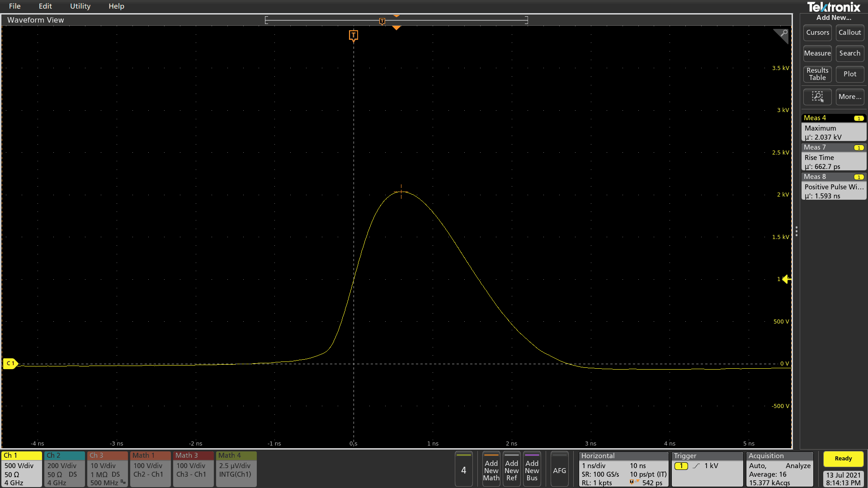This screenshot has height=488, width=868.
Task: Click the zoom magnifier icon button
Action: (x=817, y=97)
